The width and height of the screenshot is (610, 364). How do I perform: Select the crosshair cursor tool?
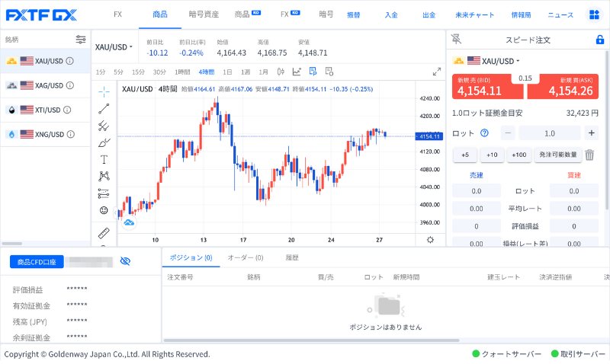(104, 91)
